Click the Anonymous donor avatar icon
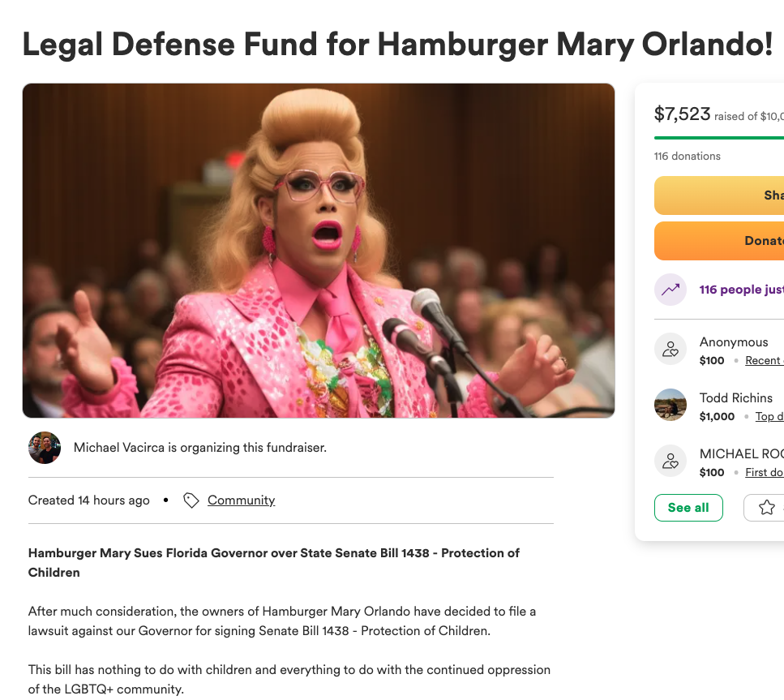Image resolution: width=784 pixels, height=700 pixels. pos(670,349)
